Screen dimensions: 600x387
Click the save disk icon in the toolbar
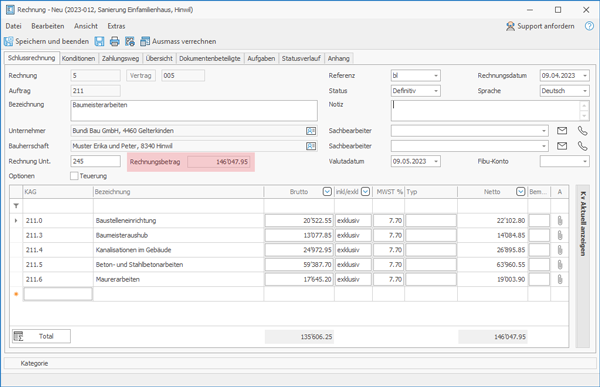point(99,41)
